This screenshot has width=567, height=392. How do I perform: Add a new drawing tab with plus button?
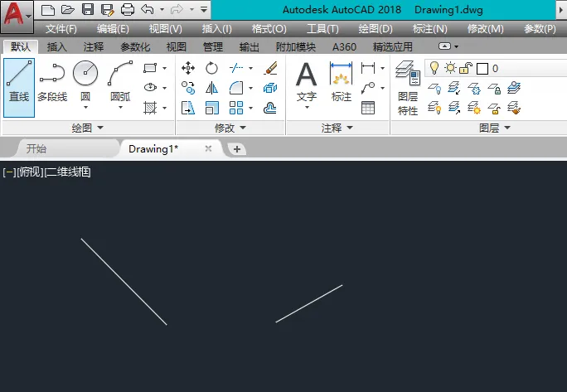click(237, 149)
